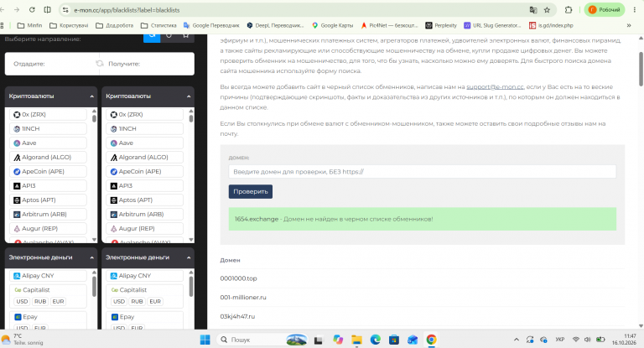Screen dimensions: 644x348
Task: Open the Perplexity bookmark
Action: [x=441, y=25]
